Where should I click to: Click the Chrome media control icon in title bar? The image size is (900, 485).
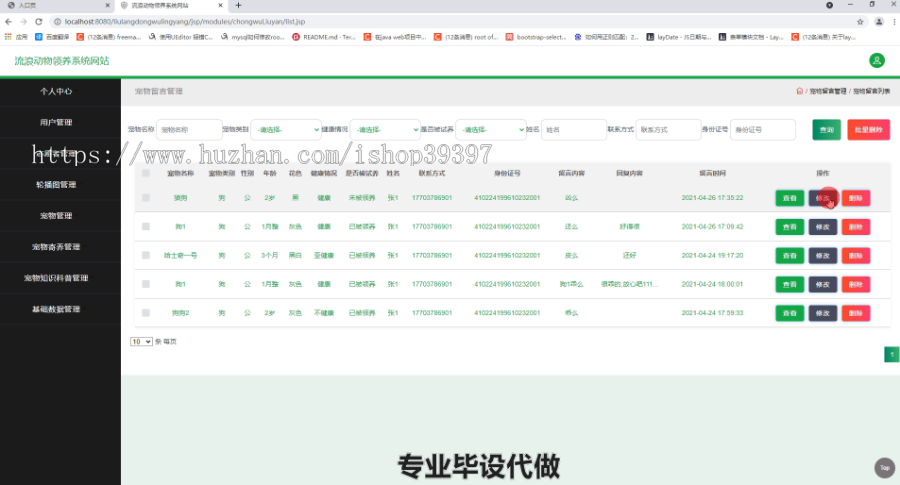pos(829,5)
